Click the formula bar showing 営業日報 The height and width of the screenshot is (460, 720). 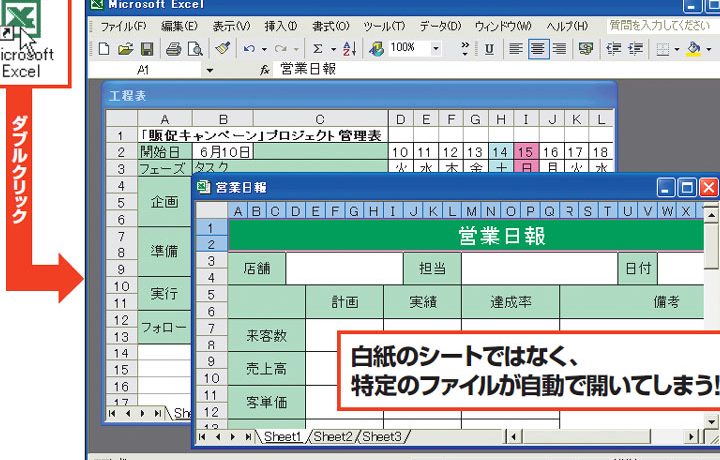click(x=496, y=70)
